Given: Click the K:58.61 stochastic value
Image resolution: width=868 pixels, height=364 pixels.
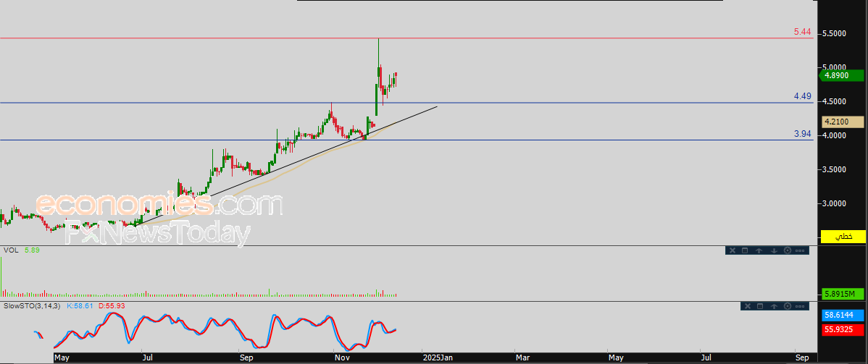Looking at the screenshot, I should [81, 305].
